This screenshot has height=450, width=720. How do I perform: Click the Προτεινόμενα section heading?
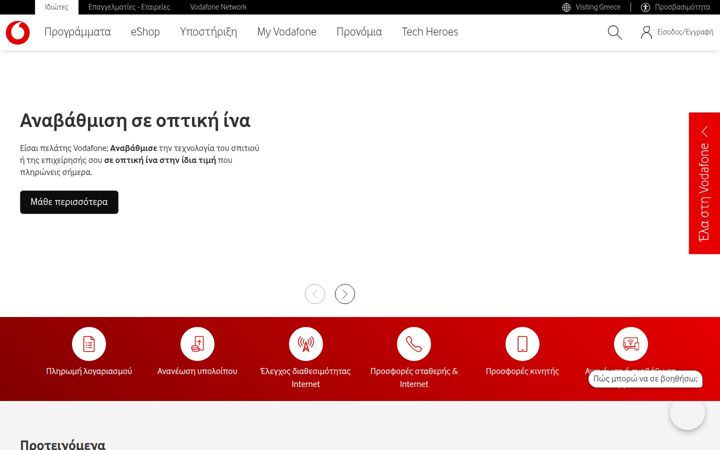coord(62,445)
